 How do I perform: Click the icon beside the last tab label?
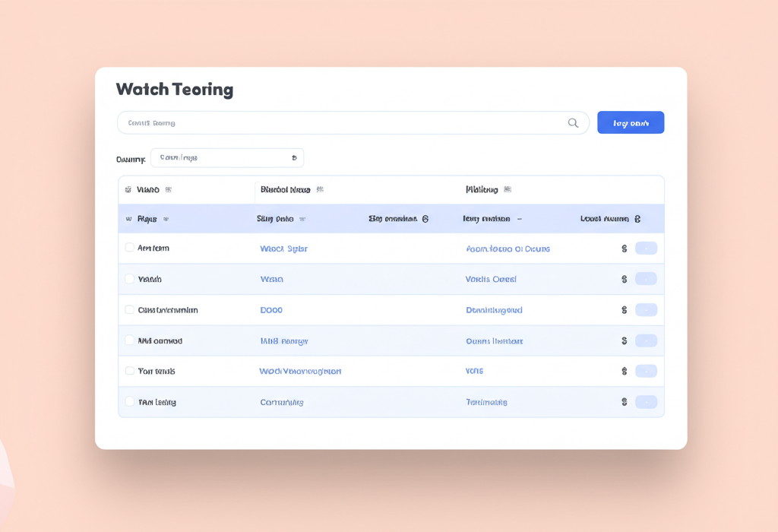coord(507,189)
